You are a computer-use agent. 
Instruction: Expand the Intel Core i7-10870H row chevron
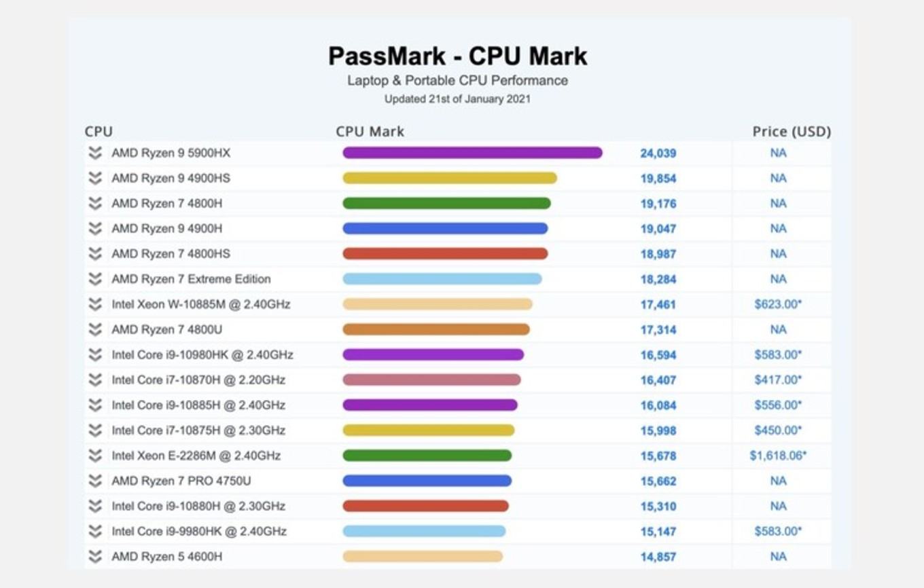(x=95, y=380)
